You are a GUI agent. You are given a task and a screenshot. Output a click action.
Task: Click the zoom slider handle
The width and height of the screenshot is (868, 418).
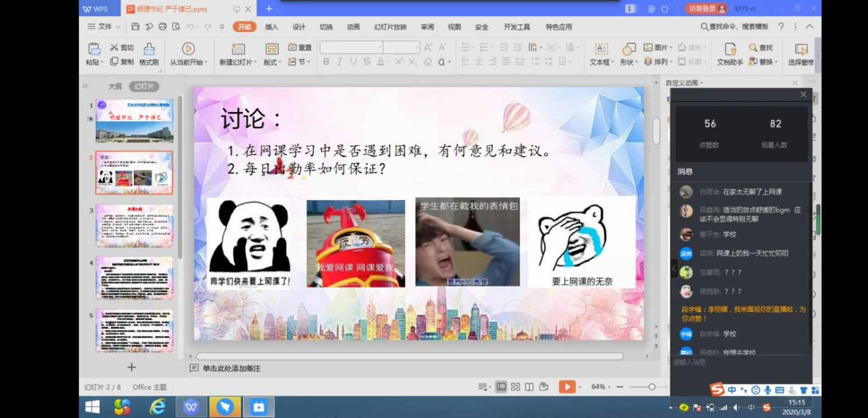(651, 387)
